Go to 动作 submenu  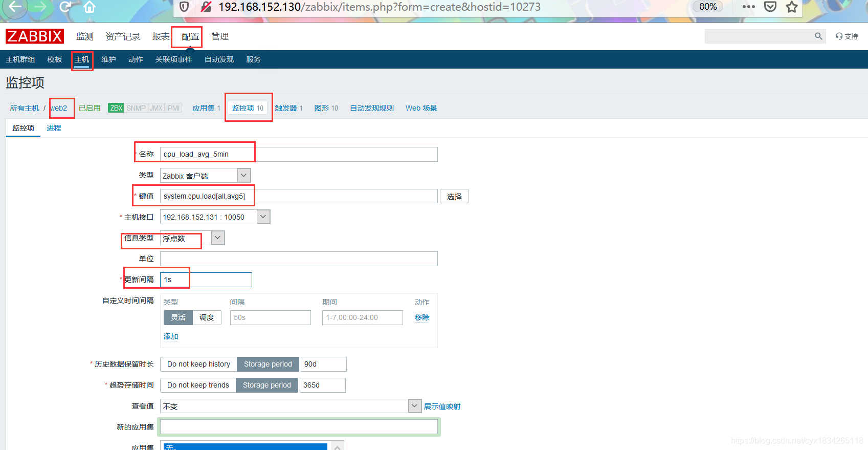136,59
